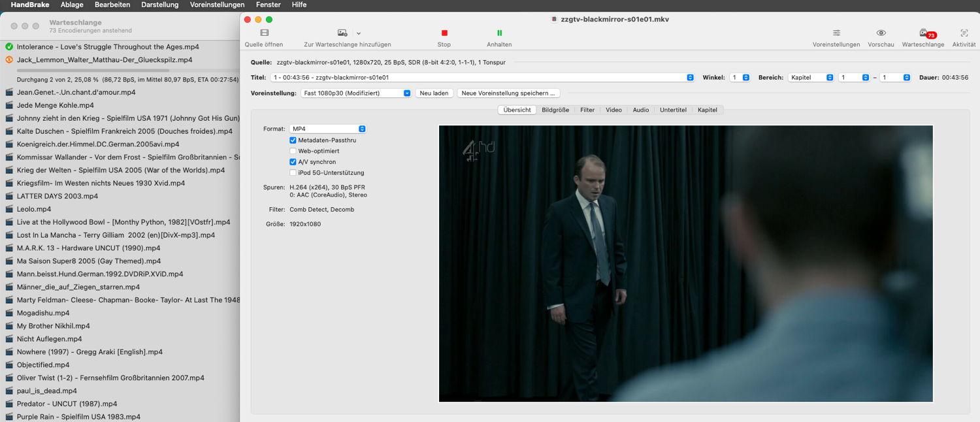The width and height of the screenshot is (980, 422).
Task: Enable the iPod 5G-Unterstützung checkbox
Action: pyautogui.click(x=293, y=173)
